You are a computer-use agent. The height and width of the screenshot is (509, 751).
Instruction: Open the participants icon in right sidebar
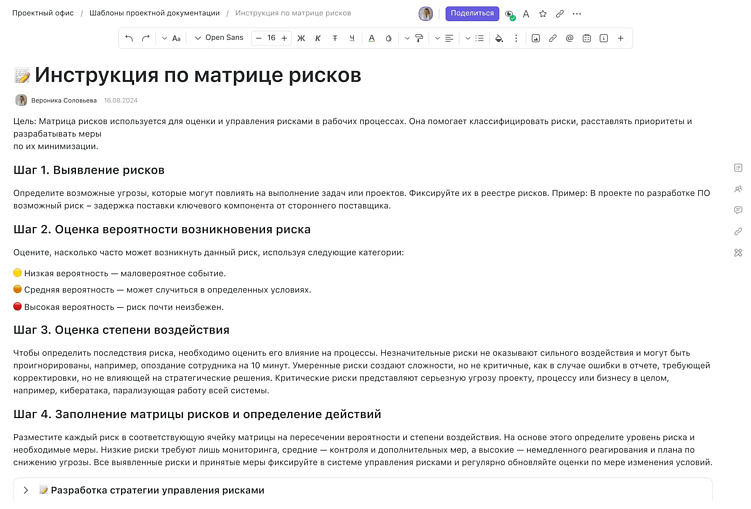(x=738, y=189)
